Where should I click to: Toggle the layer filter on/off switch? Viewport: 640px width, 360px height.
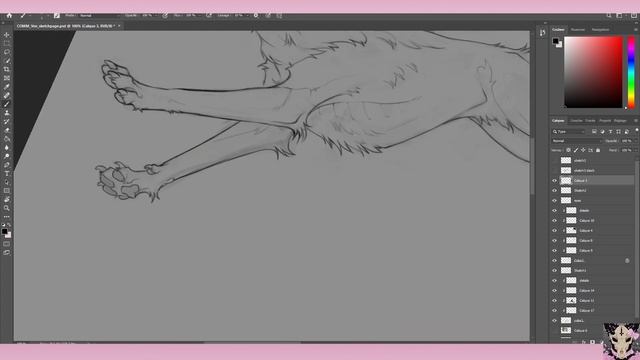point(636,131)
